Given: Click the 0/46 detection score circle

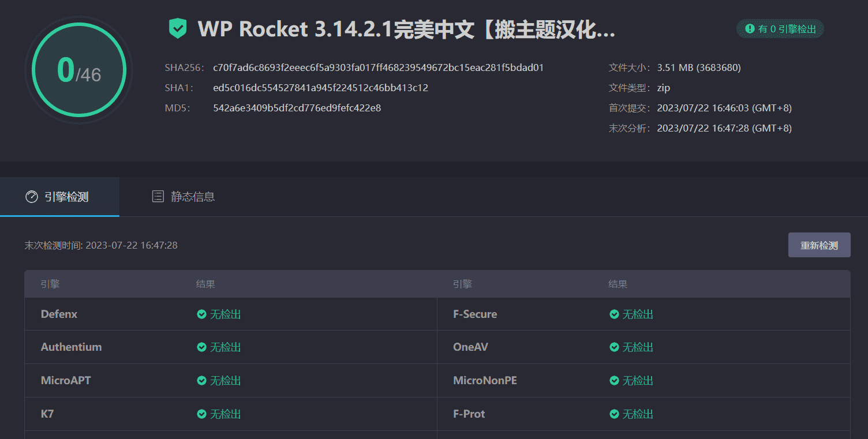Looking at the screenshot, I should point(79,70).
